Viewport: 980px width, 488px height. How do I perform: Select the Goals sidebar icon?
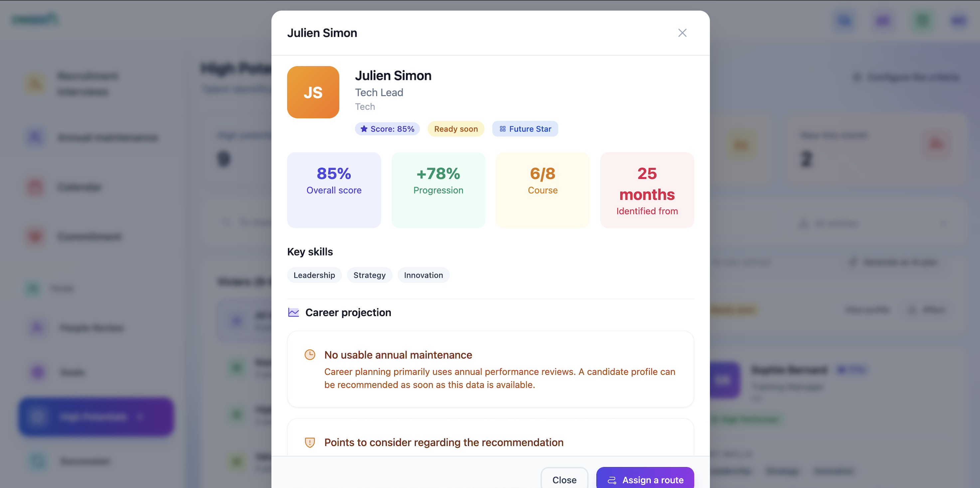37,372
